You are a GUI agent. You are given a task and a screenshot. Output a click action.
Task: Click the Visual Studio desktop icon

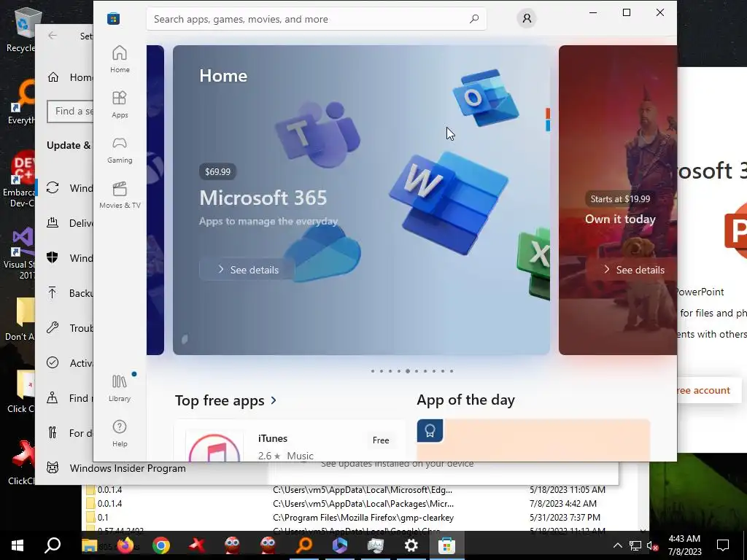(20, 253)
